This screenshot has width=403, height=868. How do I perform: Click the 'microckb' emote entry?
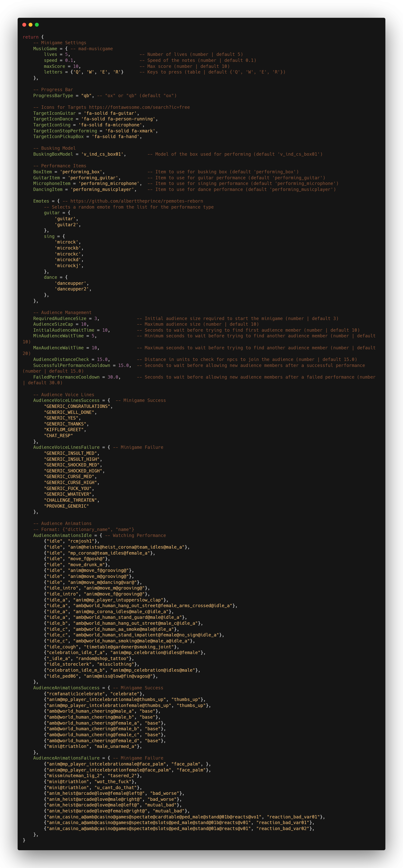coord(68,248)
